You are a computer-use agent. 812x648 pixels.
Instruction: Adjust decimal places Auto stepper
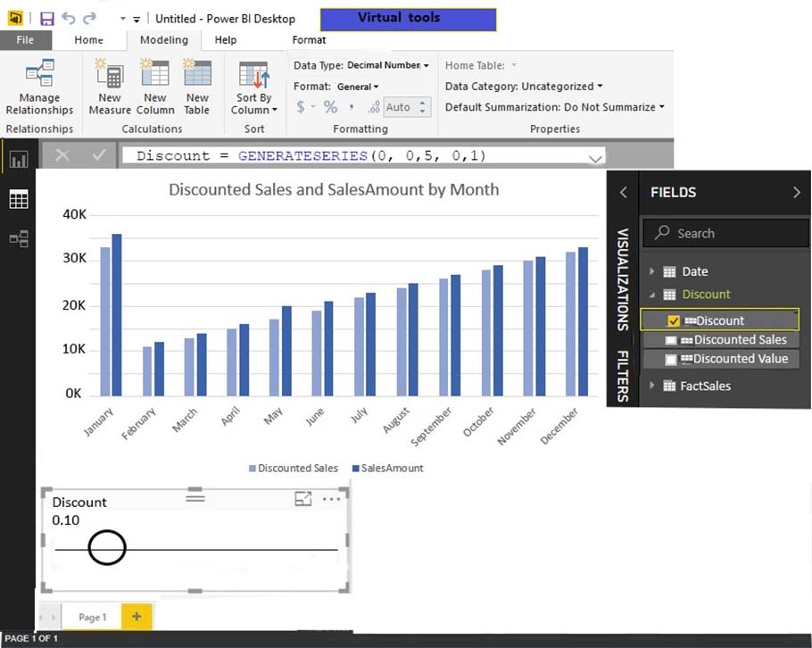[423, 107]
